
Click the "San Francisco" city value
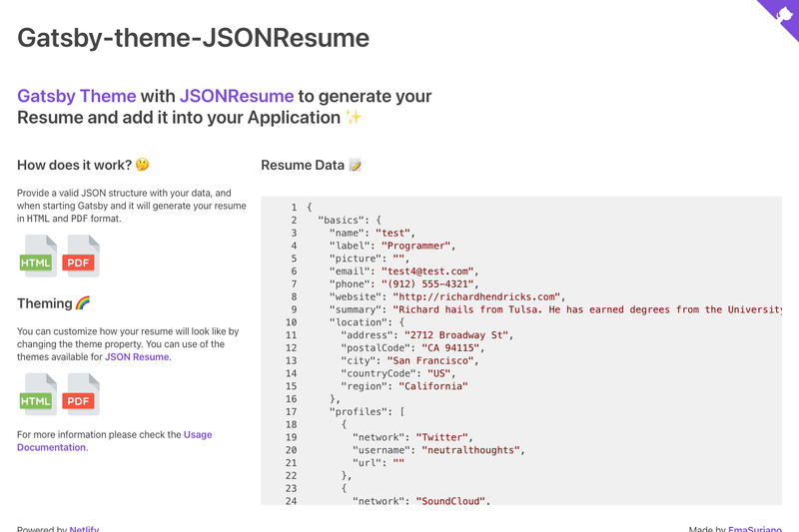click(430, 360)
